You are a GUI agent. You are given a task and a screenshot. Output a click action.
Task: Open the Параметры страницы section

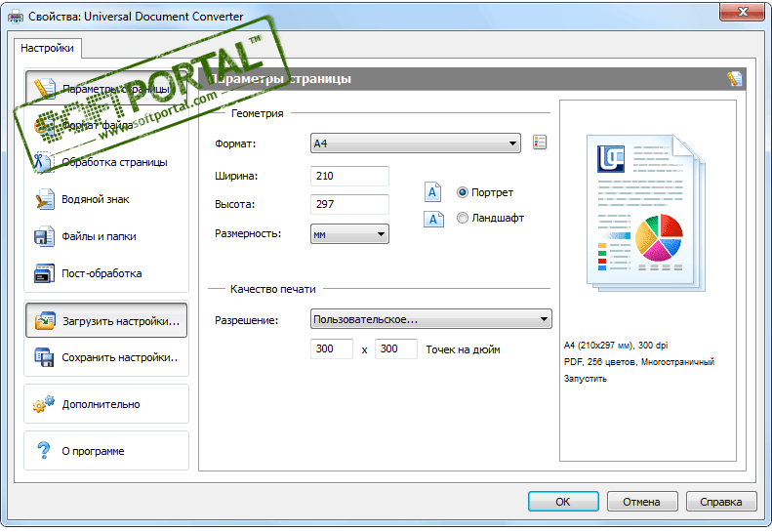point(105,89)
